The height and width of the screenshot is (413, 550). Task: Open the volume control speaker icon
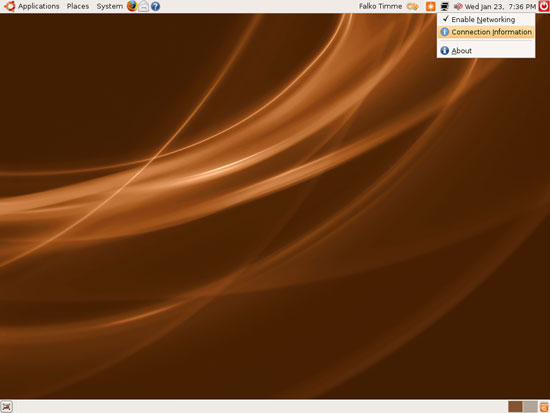(x=458, y=6)
